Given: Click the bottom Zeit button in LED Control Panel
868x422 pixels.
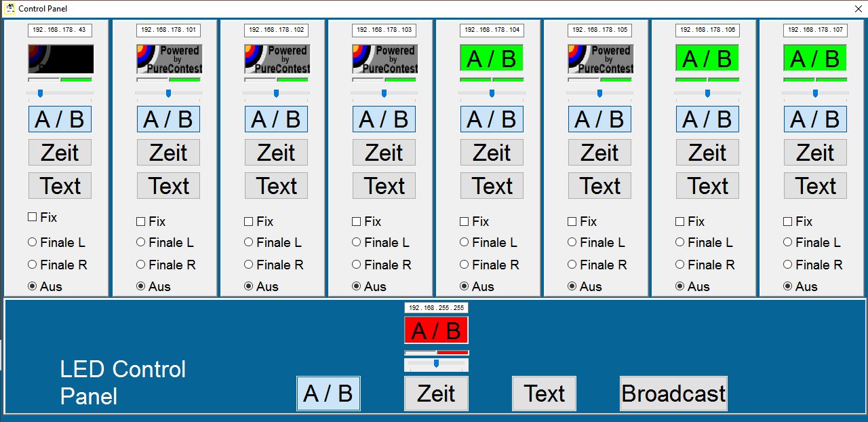Looking at the screenshot, I should 436,394.
